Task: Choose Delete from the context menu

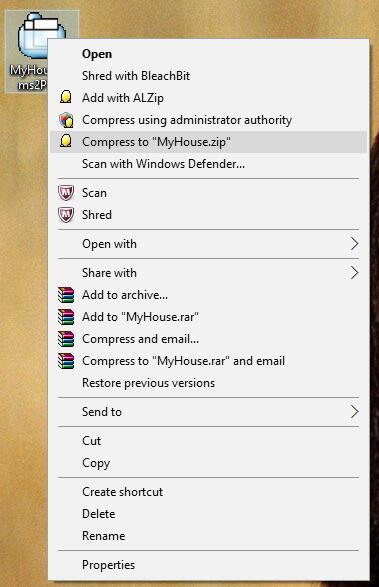Action: (x=208, y=514)
